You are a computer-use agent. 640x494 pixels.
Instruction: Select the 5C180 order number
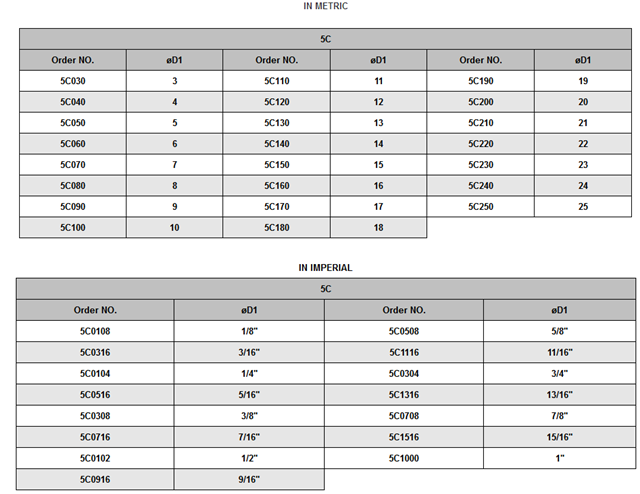pos(277,228)
